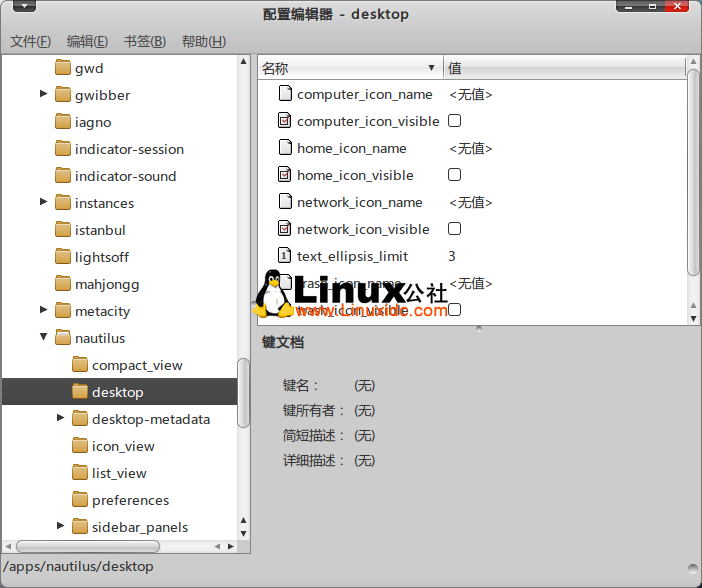Open the 编辑(E) menu
Image resolution: width=702 pixels, height=588 pixels.
click(x=87, y=42)
